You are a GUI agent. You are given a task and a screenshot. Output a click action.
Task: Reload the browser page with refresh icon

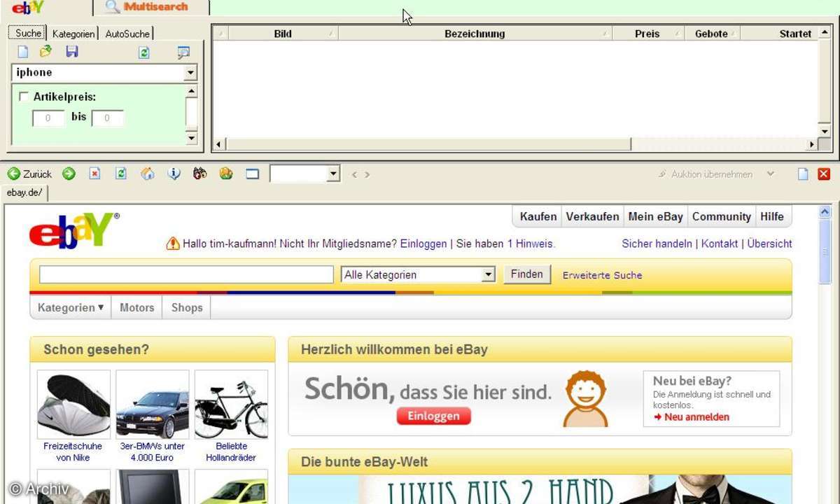[x=120, y=174]
